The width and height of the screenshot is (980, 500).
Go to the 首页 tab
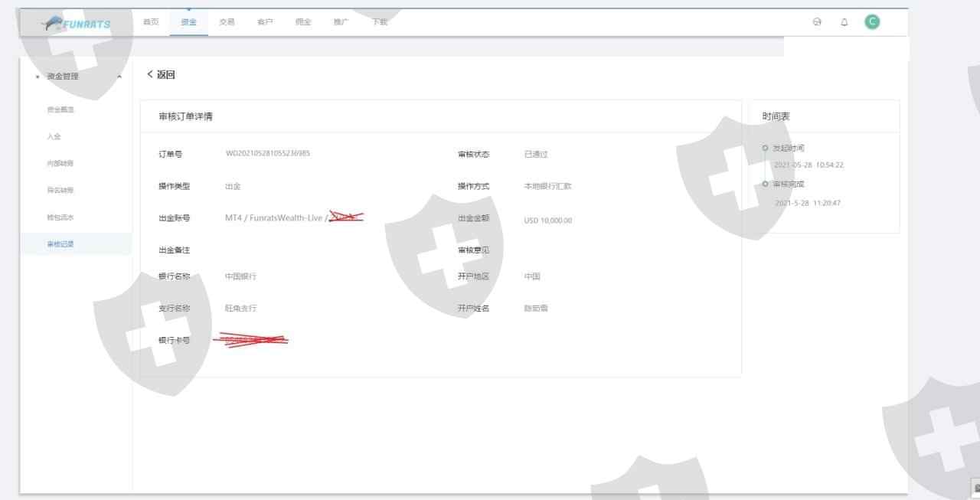tap(151, 22)
